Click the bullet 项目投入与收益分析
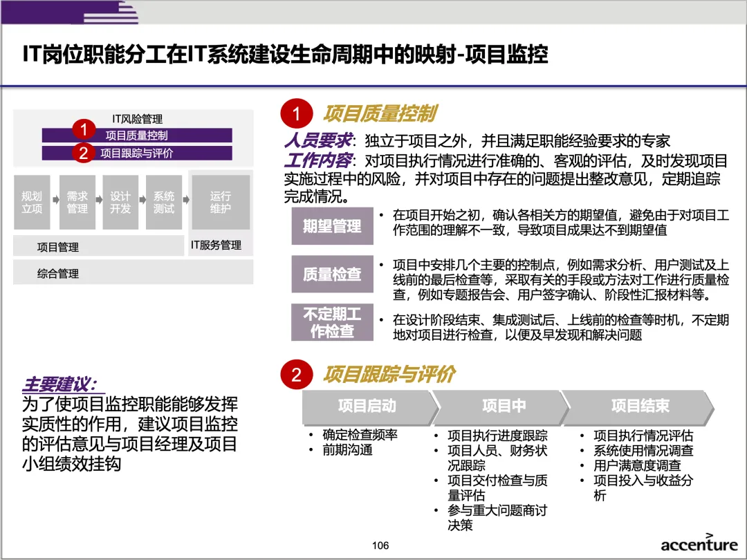Viewport: 747px width, 560px height. 643,487
